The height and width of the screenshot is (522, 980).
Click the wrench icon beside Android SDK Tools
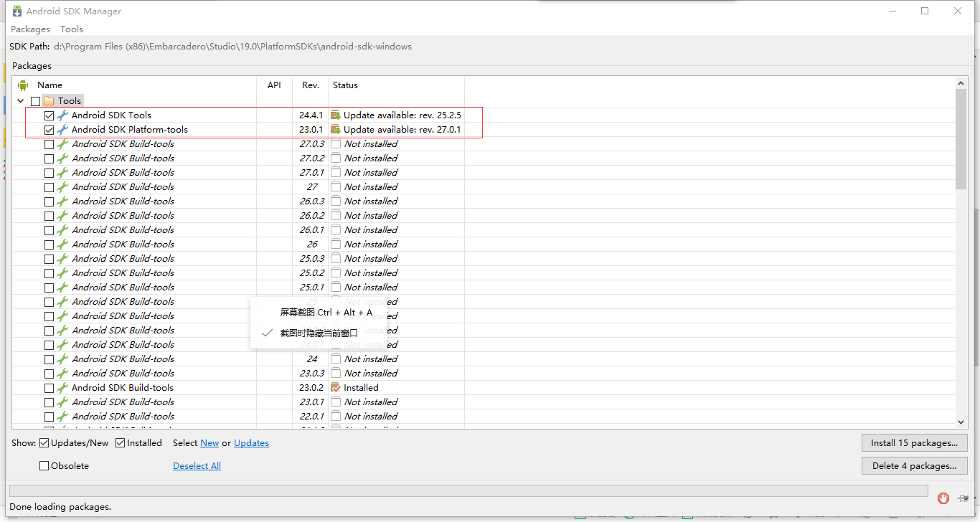coord(62,115)
